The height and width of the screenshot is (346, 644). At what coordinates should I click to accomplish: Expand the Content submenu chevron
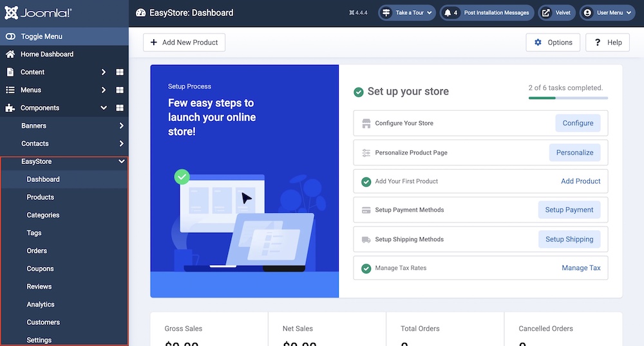[104, 72]
